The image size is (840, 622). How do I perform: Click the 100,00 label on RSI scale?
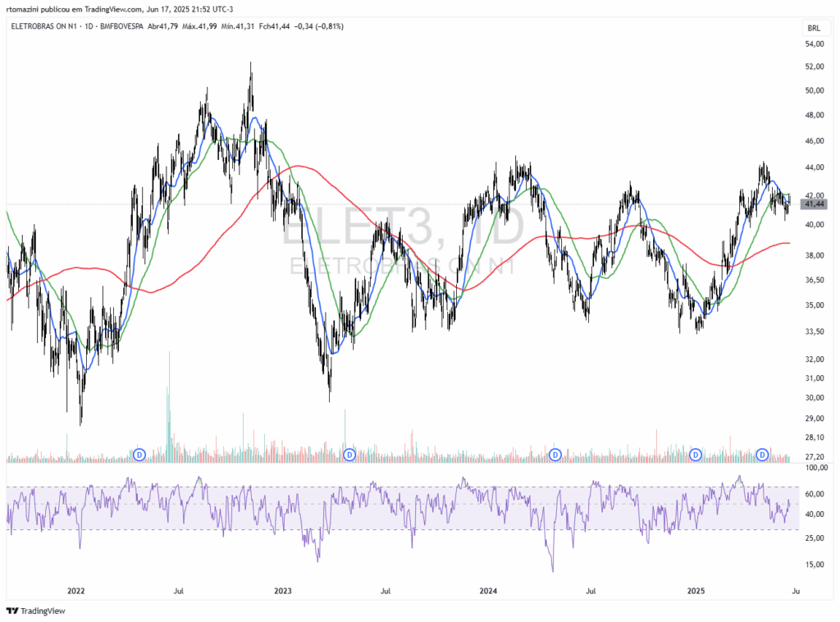pyautogui.click(x=816, y=468)
